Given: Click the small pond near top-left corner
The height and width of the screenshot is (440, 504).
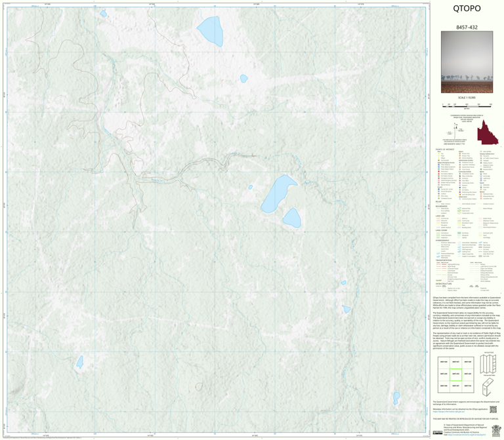Looking at the screenshot, I should coord(103,14).
